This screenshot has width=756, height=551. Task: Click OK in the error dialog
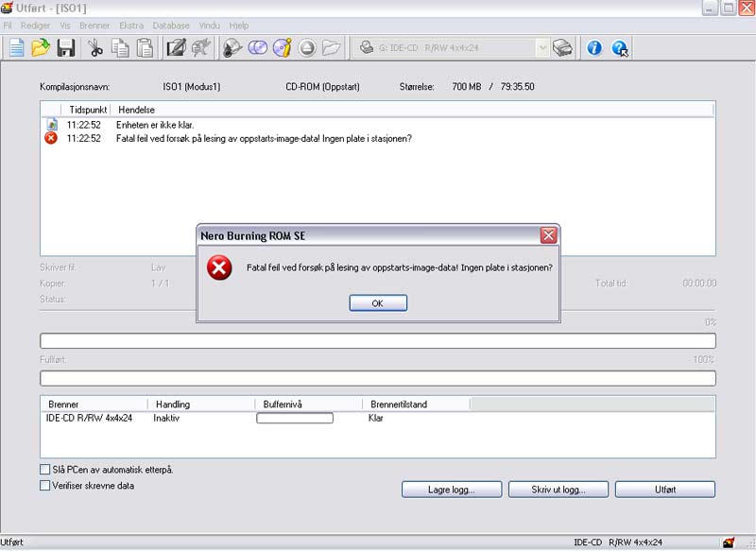[378, 303]
